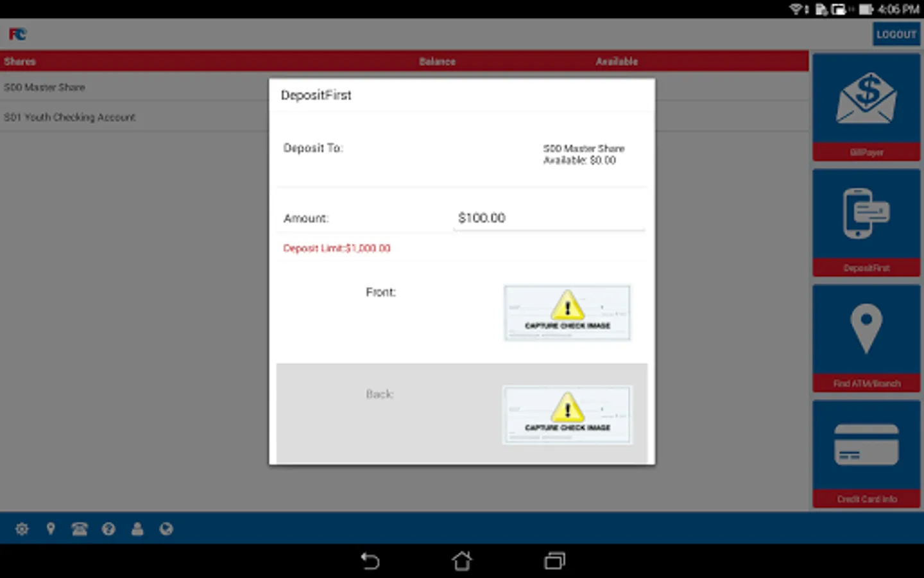Screen dimensions: 924x578
Task: Click the Available column header
Action: click(617, 62)
